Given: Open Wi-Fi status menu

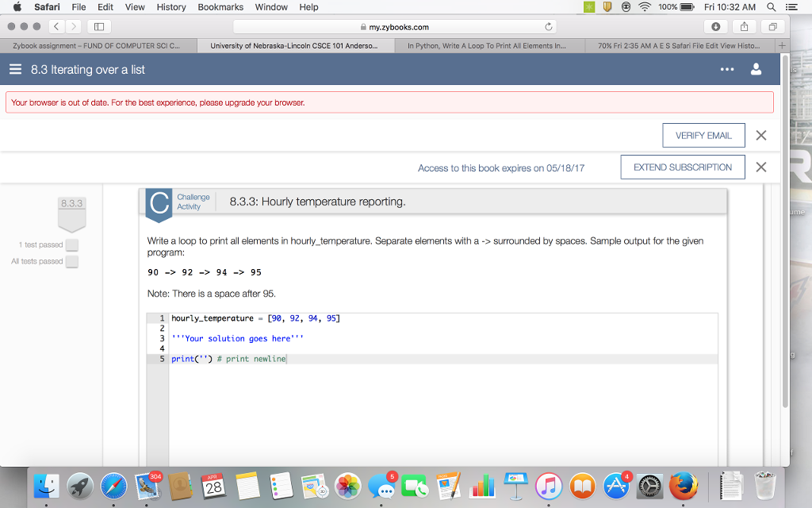Looking at the screenshot, I should [644, 7].
